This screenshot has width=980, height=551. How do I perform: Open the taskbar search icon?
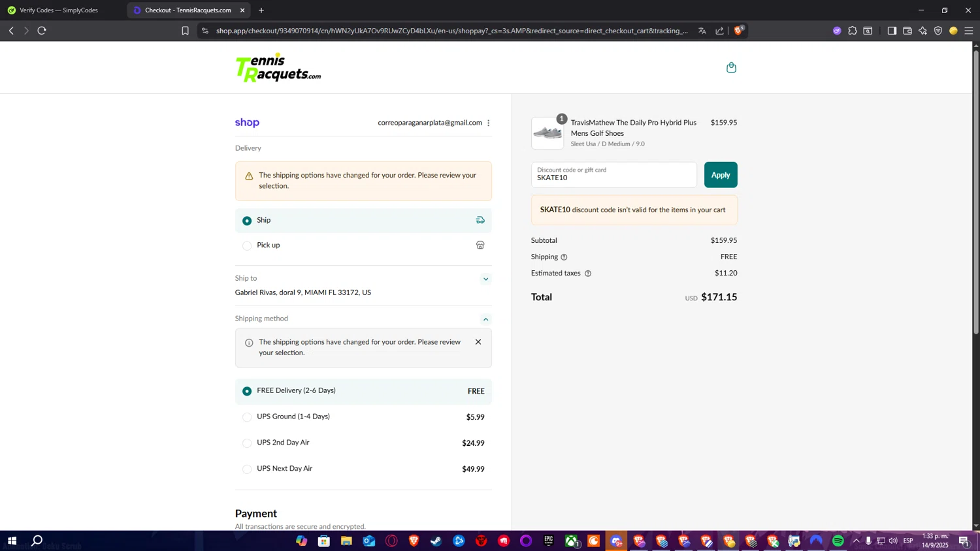click(x=37, y=541)
